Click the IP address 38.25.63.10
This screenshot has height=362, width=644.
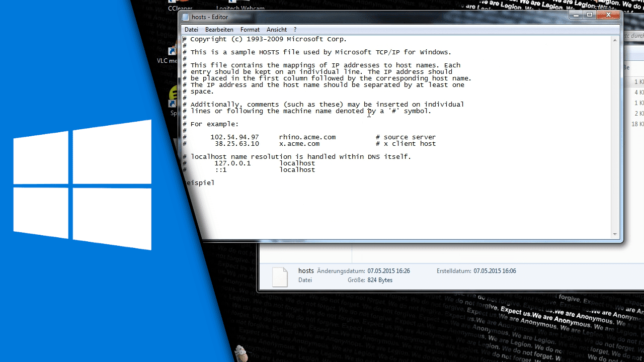click(236, 144)
